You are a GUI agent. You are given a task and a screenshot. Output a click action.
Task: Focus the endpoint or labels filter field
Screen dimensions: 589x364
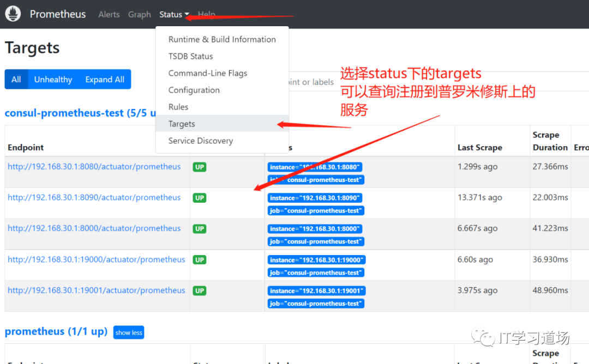pyautogui.click(x=438, y=81)
